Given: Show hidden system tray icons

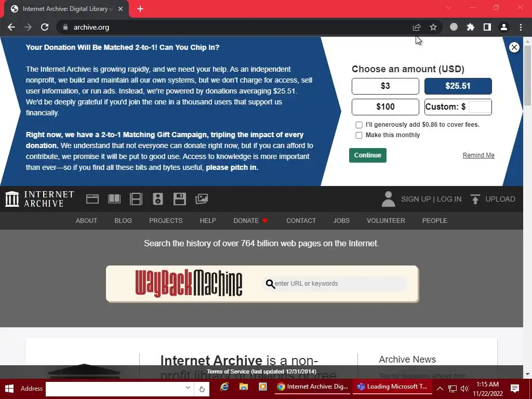Looking at the screenshot, I should (440, 389).
